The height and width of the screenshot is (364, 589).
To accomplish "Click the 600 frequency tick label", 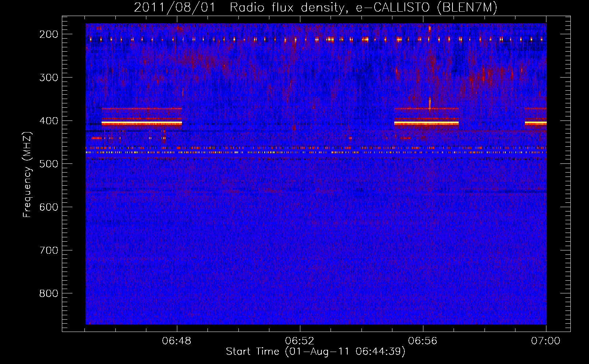I will 49,207.
